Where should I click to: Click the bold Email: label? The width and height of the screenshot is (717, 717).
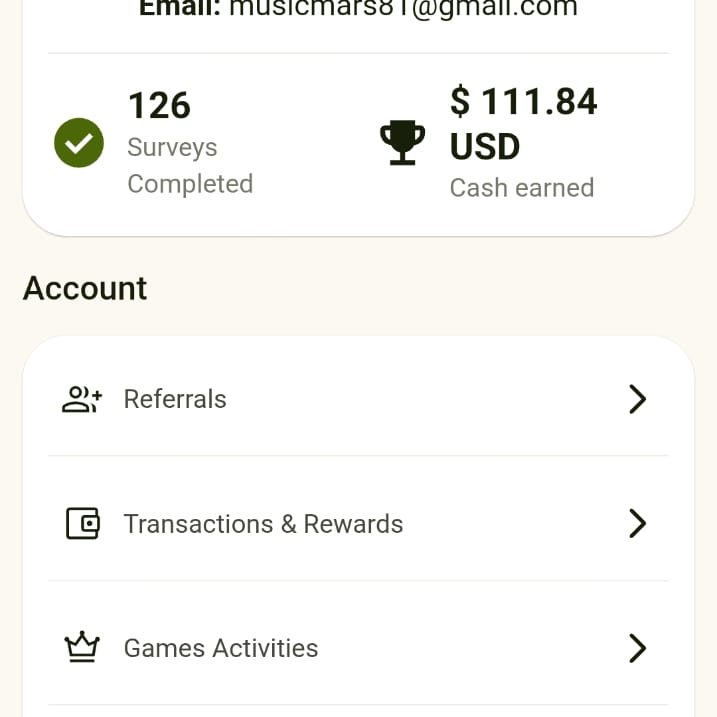(180, 9)
